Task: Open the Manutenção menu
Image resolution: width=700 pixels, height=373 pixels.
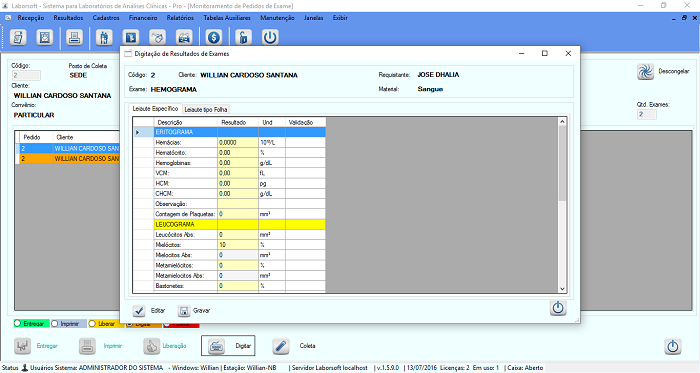Action: (x=277, y=18)
